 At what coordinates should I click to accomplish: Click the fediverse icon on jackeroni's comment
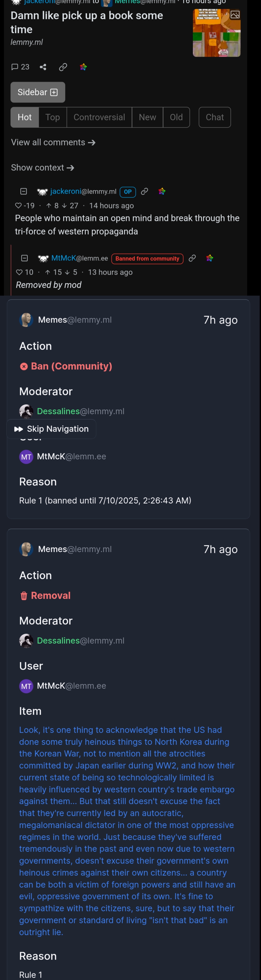pos(162,191)
